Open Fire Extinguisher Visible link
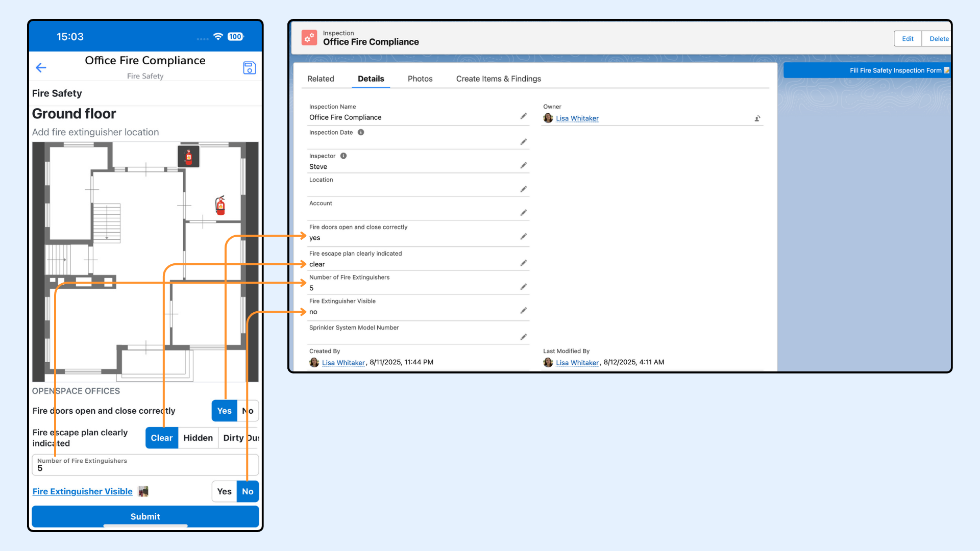The width and height of the screenshot is (980, 551). click(x=83, y=491)
